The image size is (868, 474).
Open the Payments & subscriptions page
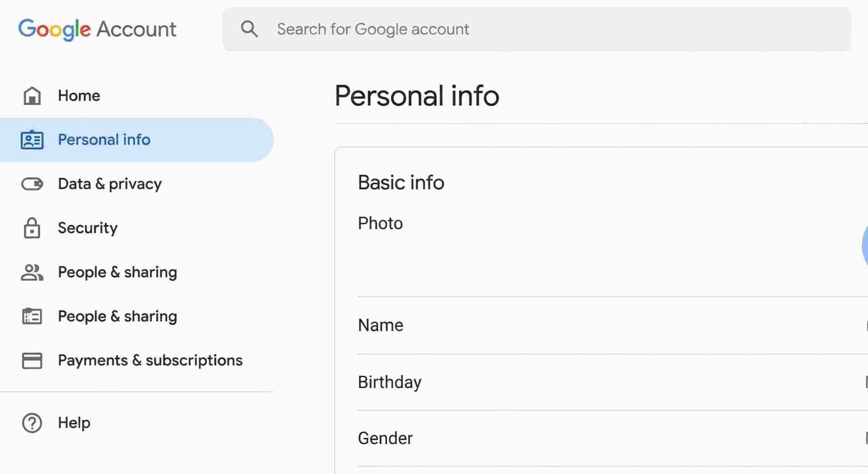coord(150,360)
